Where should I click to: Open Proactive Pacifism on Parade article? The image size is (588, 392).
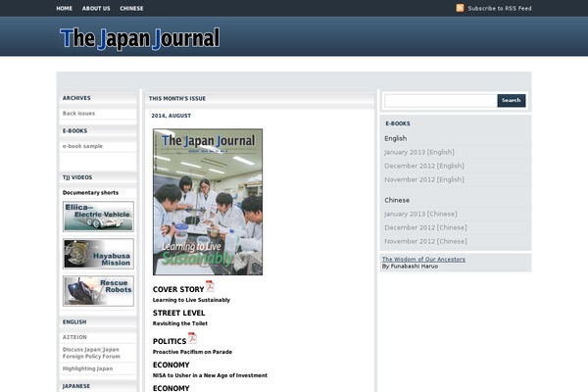tap(192, 352)
